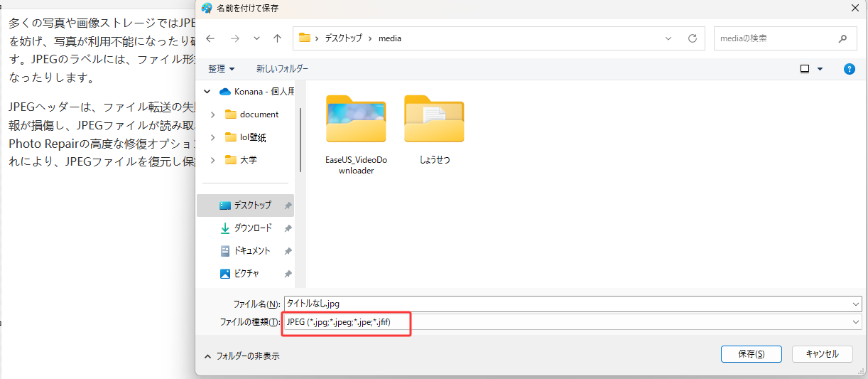Click the 保存(S) button
Viewport: 868px width, 379px height.
coord(751,353)
